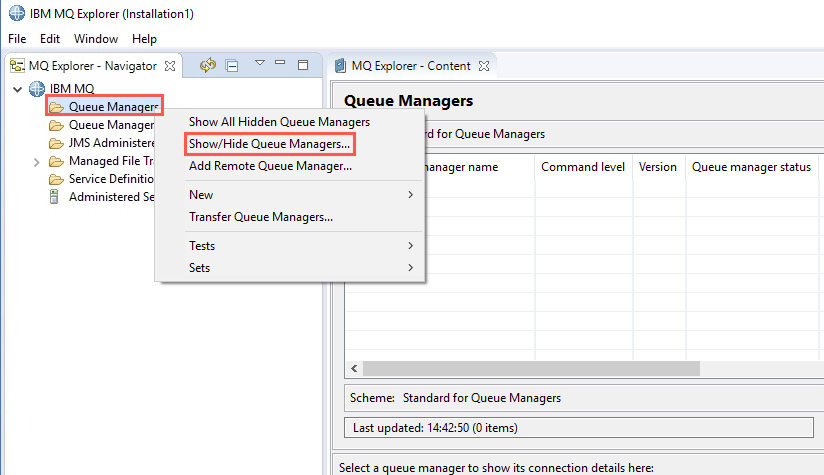Click the Queue Managers folder icon
824x475 pixels.
(56, 108)
